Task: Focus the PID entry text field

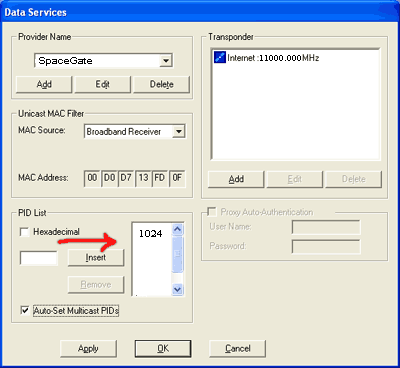Action: [39, 258]
